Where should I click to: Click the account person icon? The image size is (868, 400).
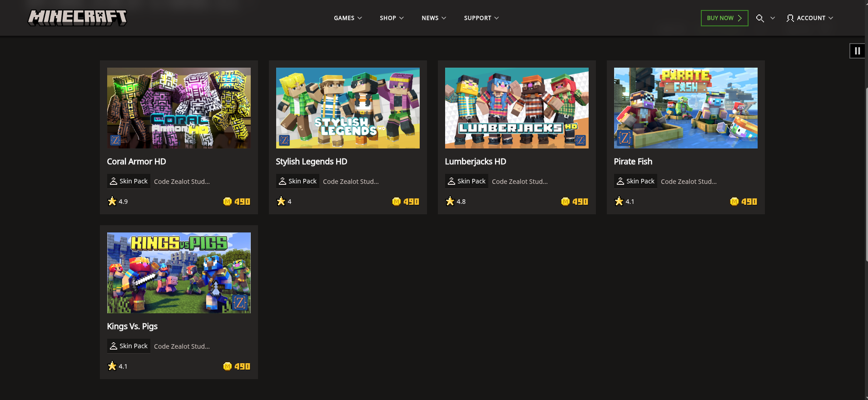coord(790,18)
